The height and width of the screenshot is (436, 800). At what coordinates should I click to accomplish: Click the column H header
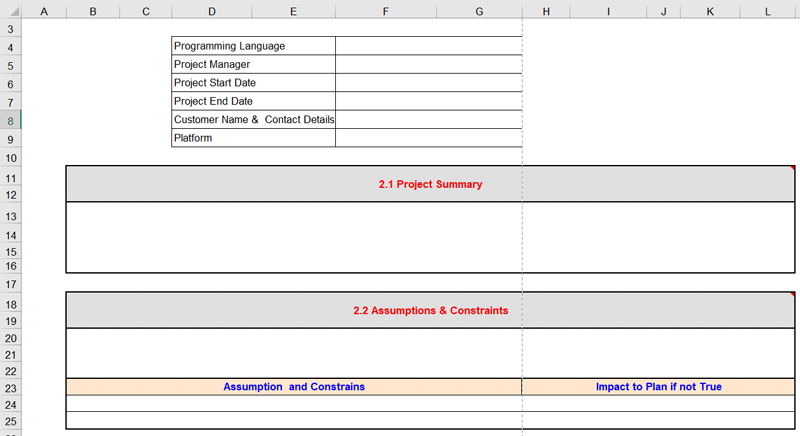[x=546, y=11]
